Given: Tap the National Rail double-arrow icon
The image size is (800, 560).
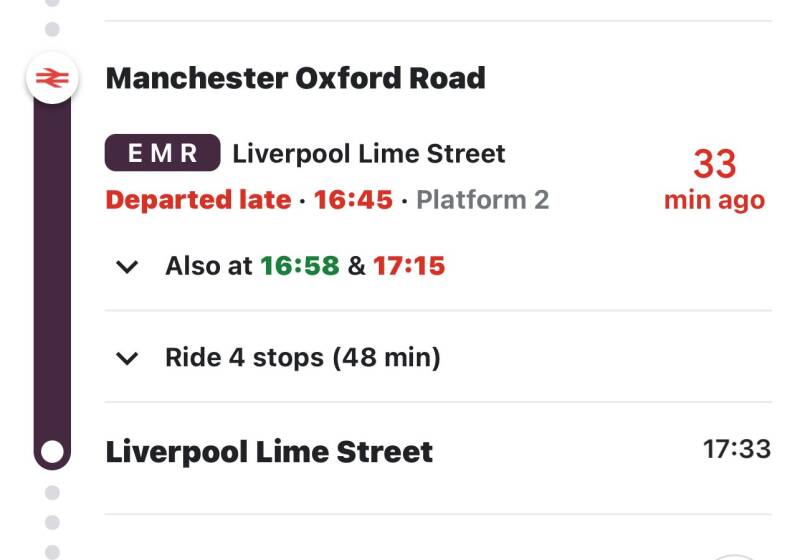Looking at the screenshot, I should coord(53,77).
